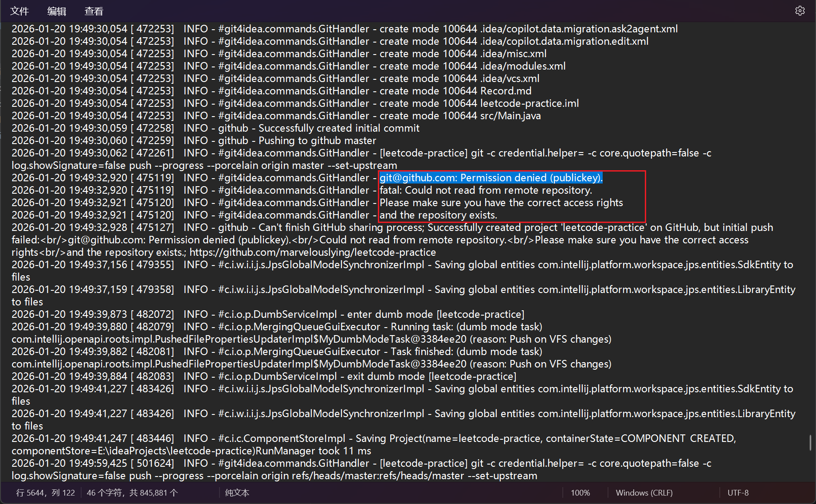
Task: Click the Windows (CRLF) line ending indicator
Action: tap(644, 493)
